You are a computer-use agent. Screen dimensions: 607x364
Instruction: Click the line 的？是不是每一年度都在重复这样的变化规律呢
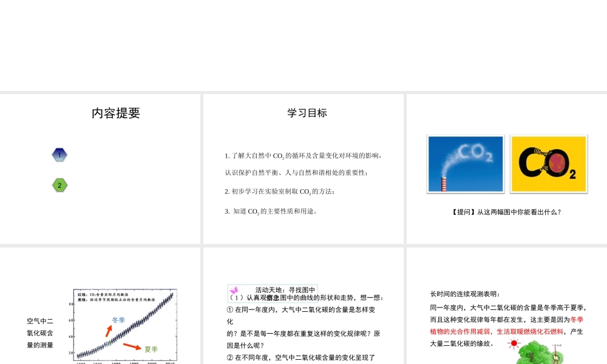click(303, 334)
